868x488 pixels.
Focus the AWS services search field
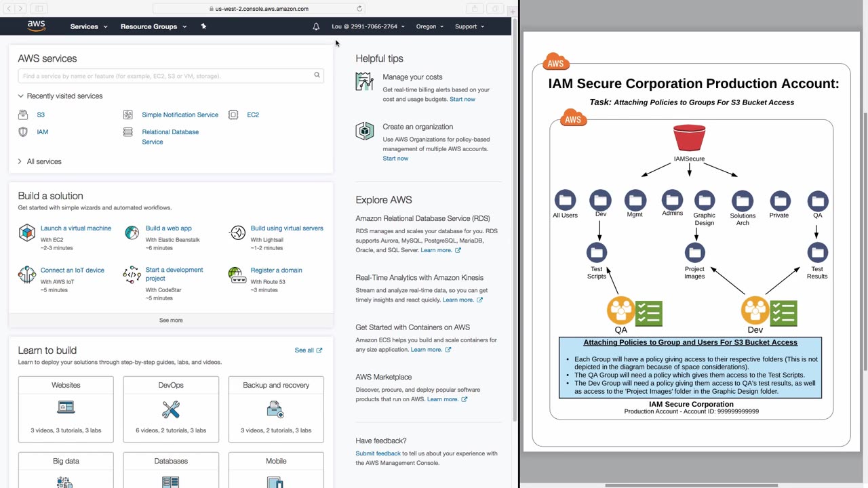click(171, 76)
